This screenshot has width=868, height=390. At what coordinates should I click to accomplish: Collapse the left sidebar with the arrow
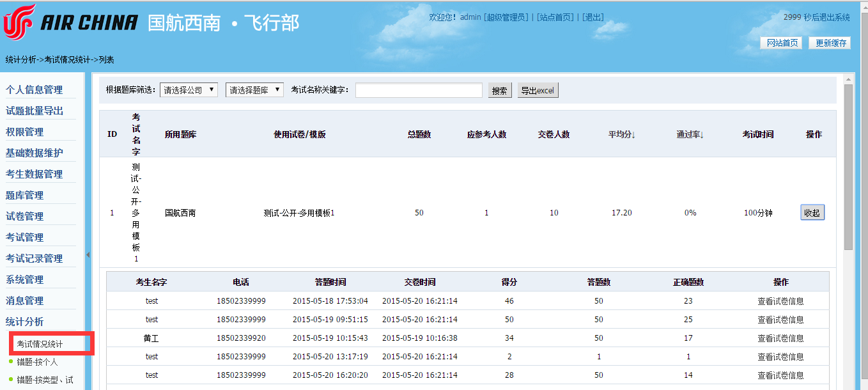[x=88, y=254]
